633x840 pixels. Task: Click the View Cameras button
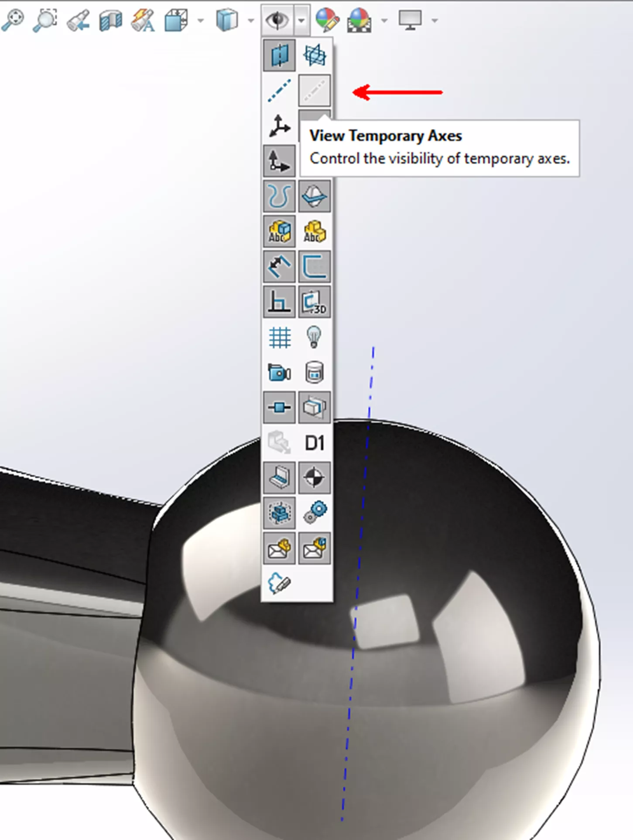(279, 373)
